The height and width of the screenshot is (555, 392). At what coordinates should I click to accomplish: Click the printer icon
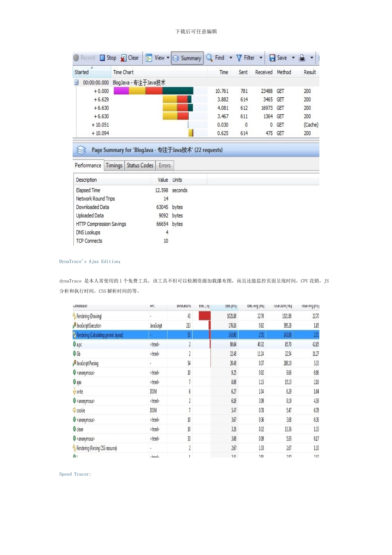click(302, 58)
